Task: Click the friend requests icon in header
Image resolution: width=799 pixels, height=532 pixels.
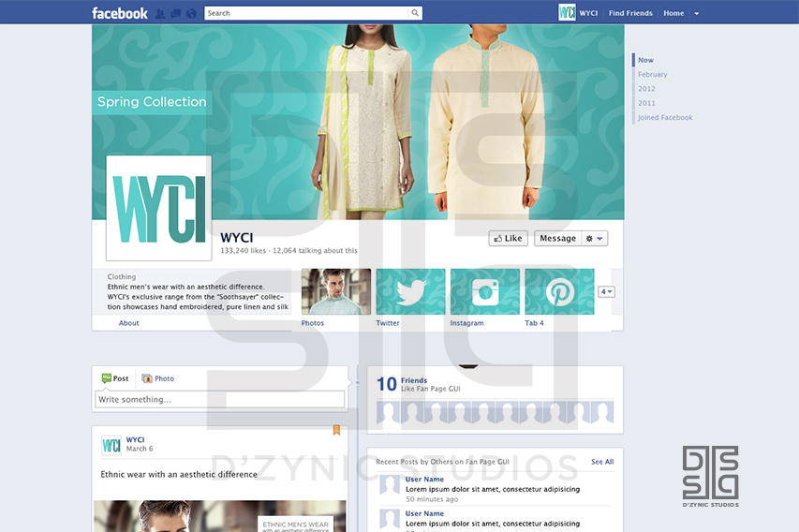Action: 160,13
